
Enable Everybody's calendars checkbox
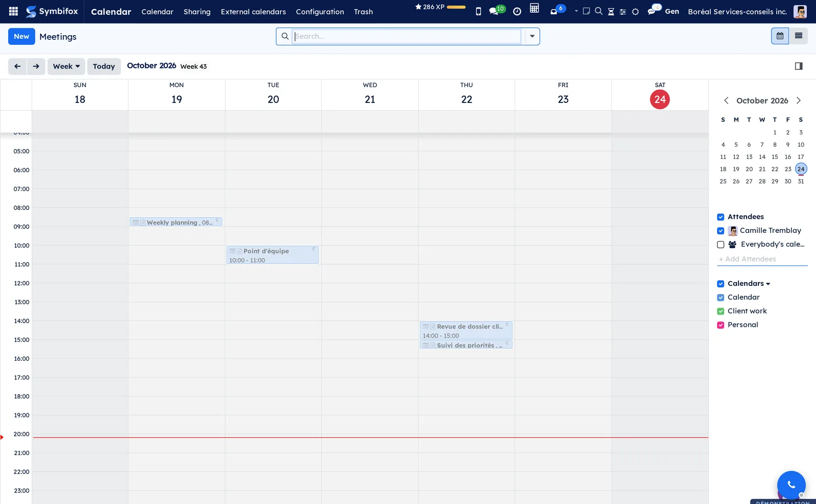tap(721, 245)
